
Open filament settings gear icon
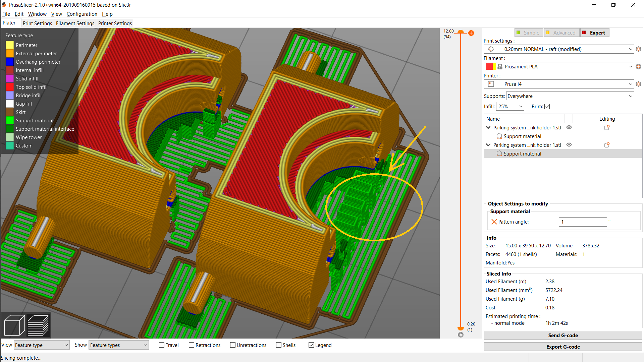[638, 67]
